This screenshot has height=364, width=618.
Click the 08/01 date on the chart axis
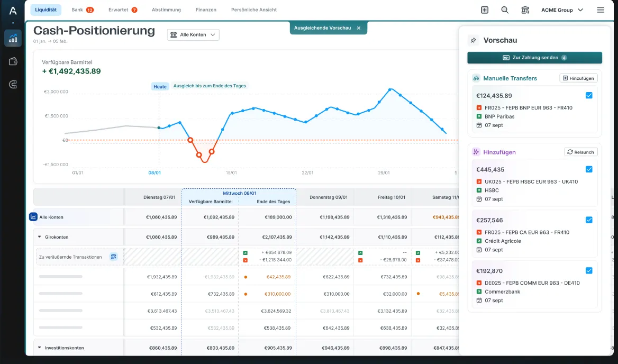tap(154, 172)
